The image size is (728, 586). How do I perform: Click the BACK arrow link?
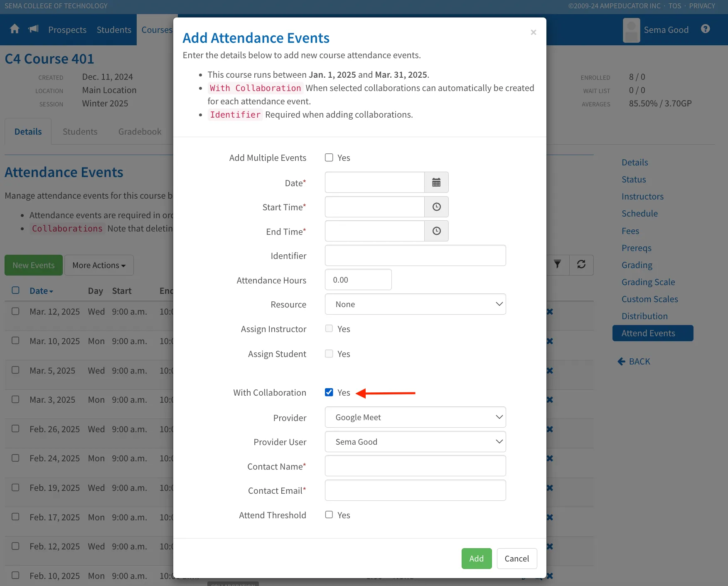[x=634, y=362]
